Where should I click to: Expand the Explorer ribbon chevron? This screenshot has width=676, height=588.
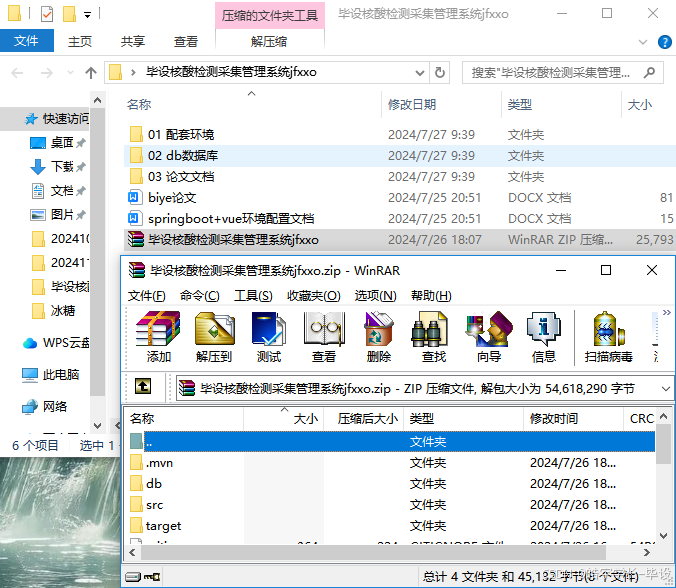click(643, 42)
